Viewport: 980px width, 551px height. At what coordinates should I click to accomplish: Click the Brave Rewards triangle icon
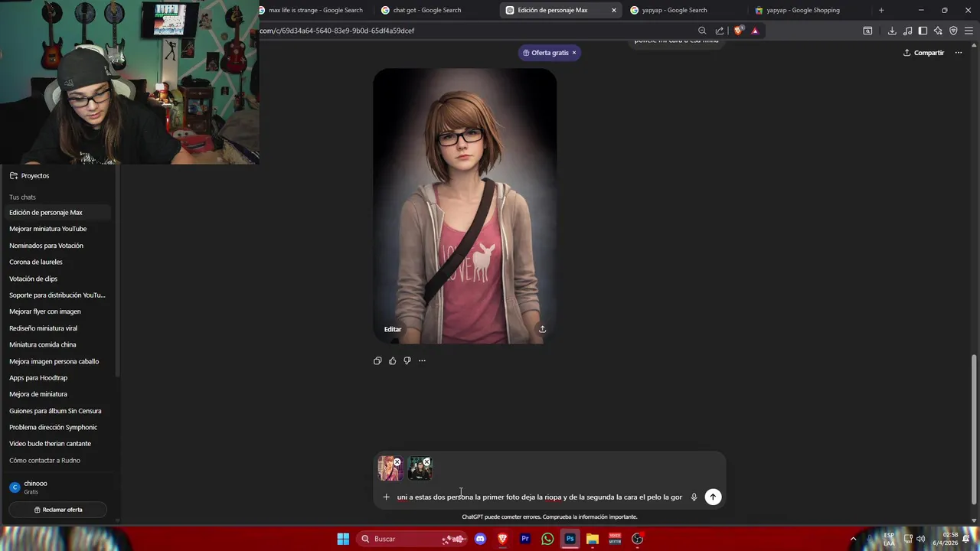click(x=755, y=31)
